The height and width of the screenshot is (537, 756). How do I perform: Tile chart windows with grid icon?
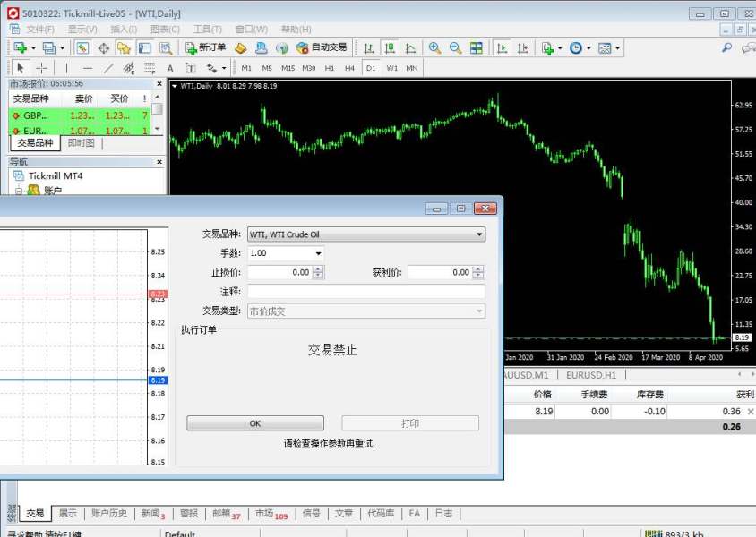[476, 47]
